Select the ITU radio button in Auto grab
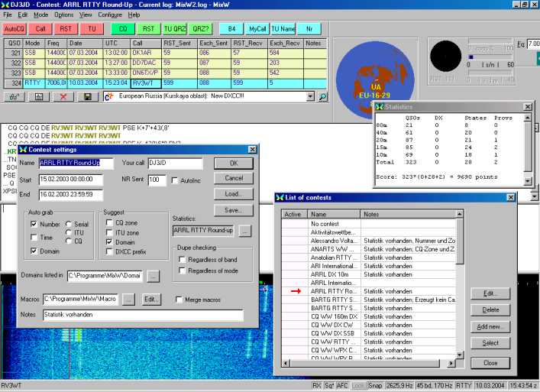 click(x=69, y=232)
